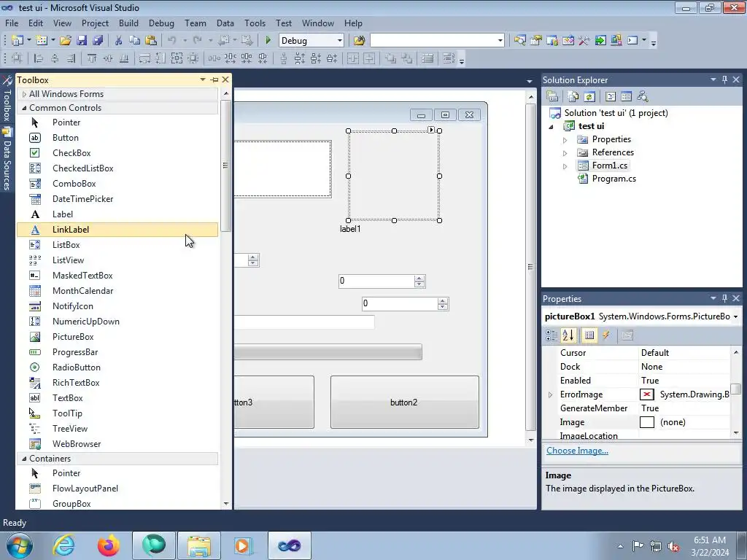Expand References node in Solution Explorer
The width and height of the screenshot is (747, 560).
click(x=565, y=153)
